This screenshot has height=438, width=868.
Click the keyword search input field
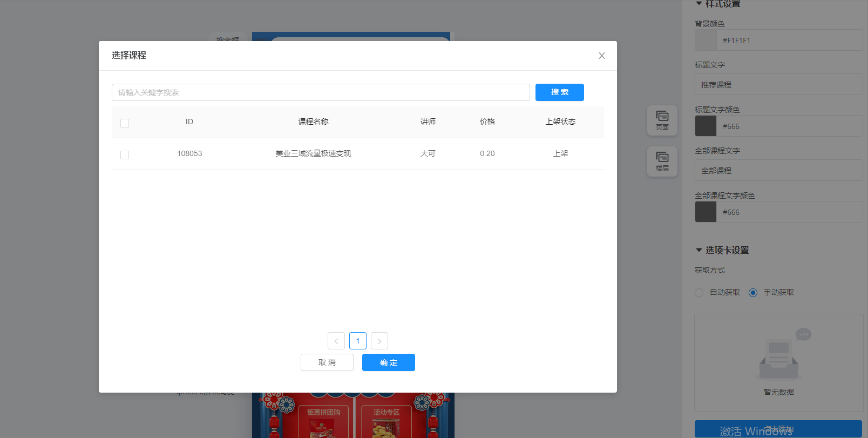tap(321, 92)
